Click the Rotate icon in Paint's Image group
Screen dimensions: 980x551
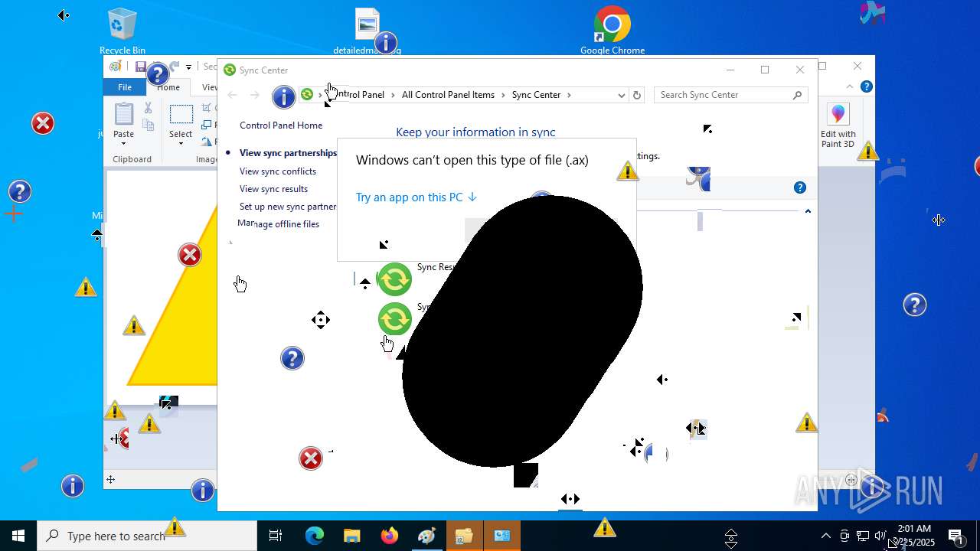tap(207, 141)
